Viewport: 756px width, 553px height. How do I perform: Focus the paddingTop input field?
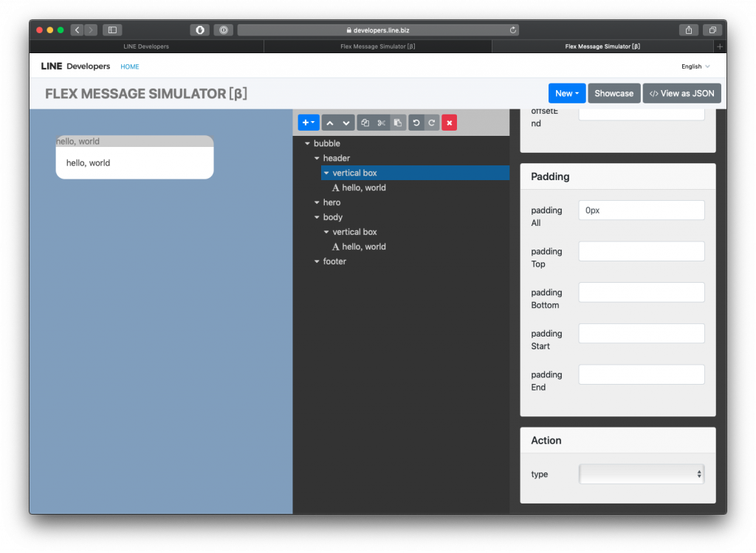[642, 251]
